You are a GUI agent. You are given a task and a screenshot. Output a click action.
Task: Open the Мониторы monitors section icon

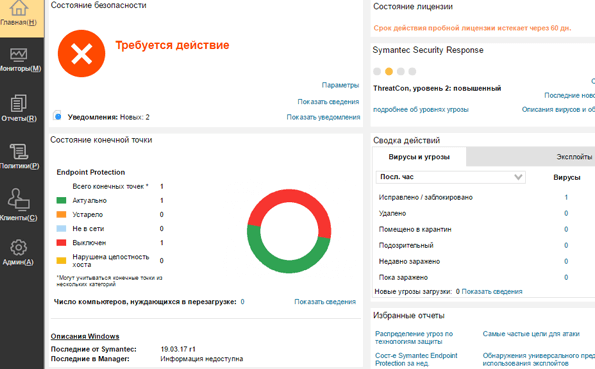coord(18,55)
